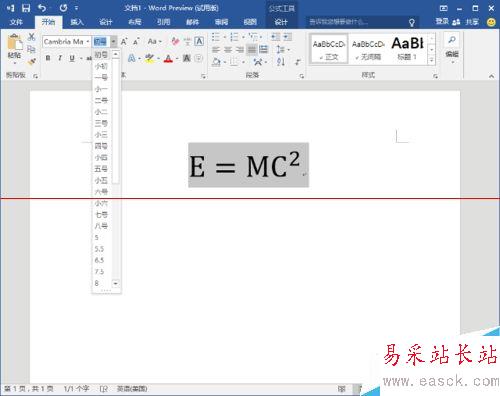Align text right

click(x=240, y=50)
